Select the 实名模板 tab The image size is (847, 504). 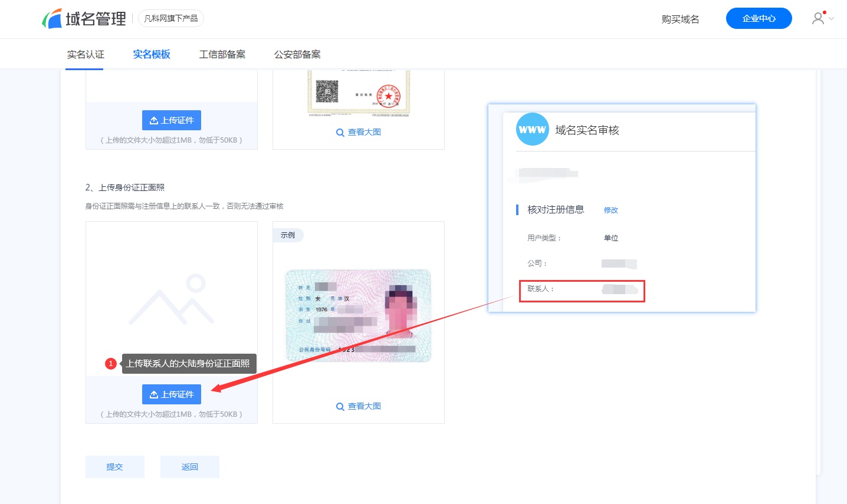(x=152, y=54)
